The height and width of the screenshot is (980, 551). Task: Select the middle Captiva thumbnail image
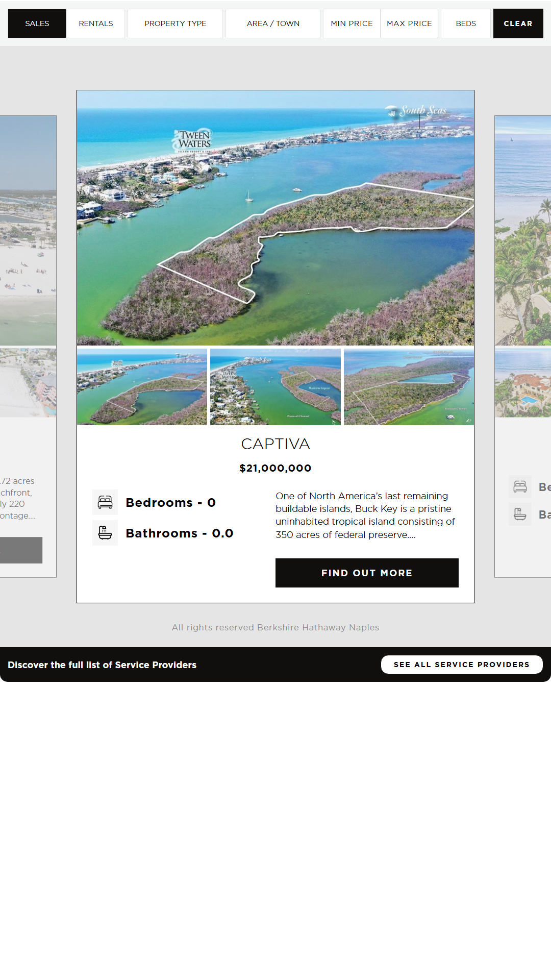275,387
